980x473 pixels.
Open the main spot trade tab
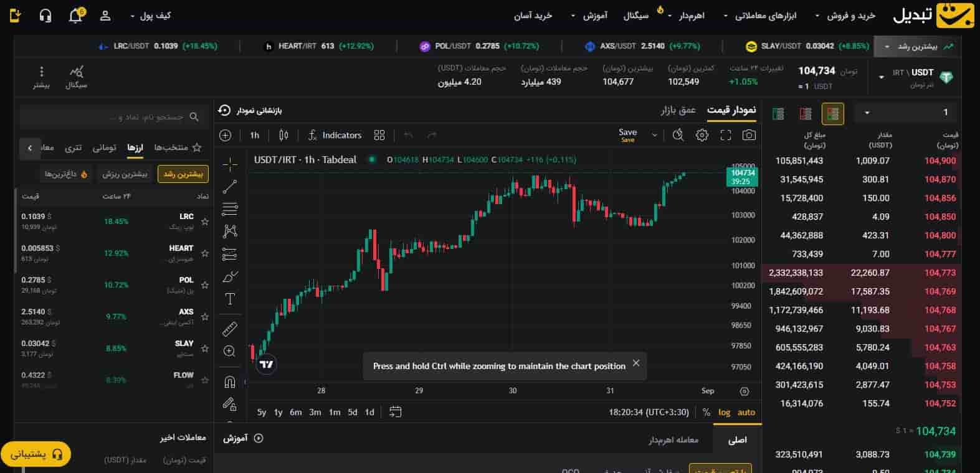[x=738, y=440]
